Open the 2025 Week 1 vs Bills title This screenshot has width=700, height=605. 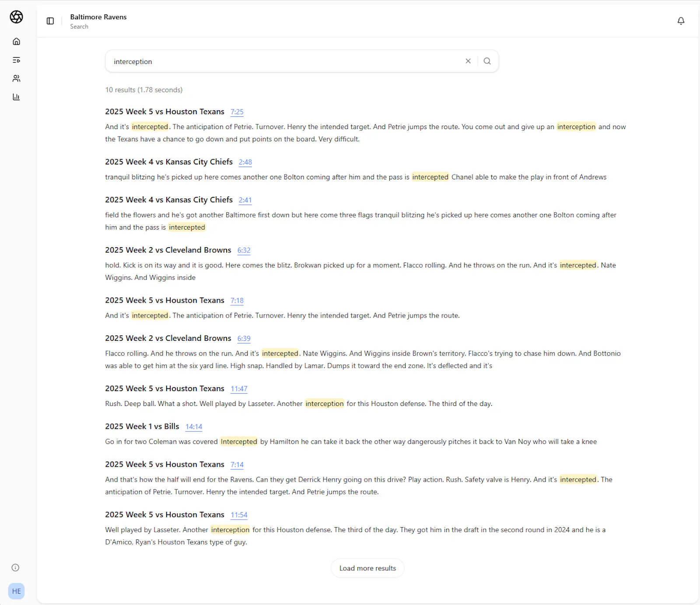coord(142,427)
